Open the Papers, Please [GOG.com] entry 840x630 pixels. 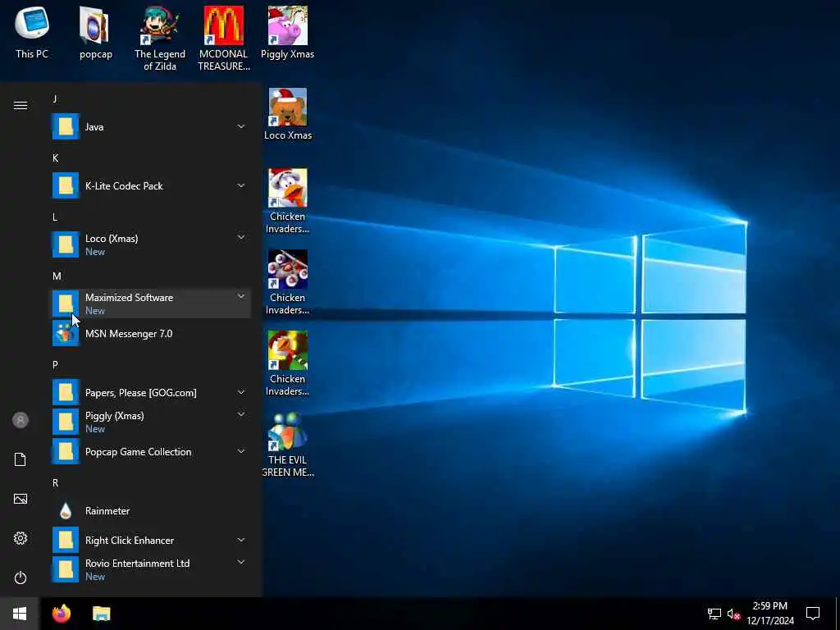coord(151,393)
